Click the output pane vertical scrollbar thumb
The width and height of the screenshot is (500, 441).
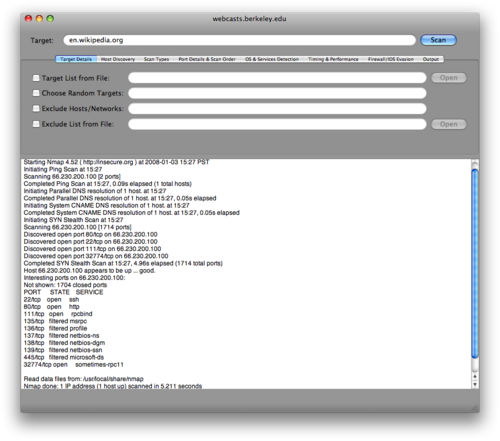[x=475, y=264]
